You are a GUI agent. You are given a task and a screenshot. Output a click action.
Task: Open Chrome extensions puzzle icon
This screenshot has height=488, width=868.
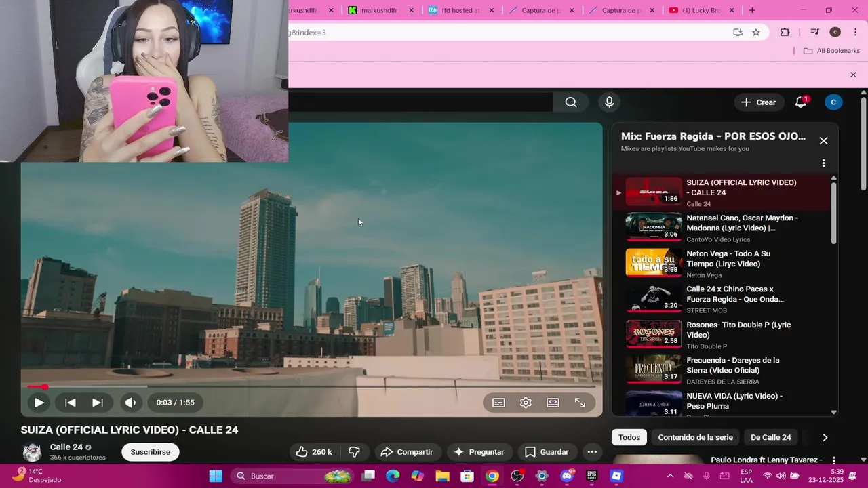click(785, 33)
